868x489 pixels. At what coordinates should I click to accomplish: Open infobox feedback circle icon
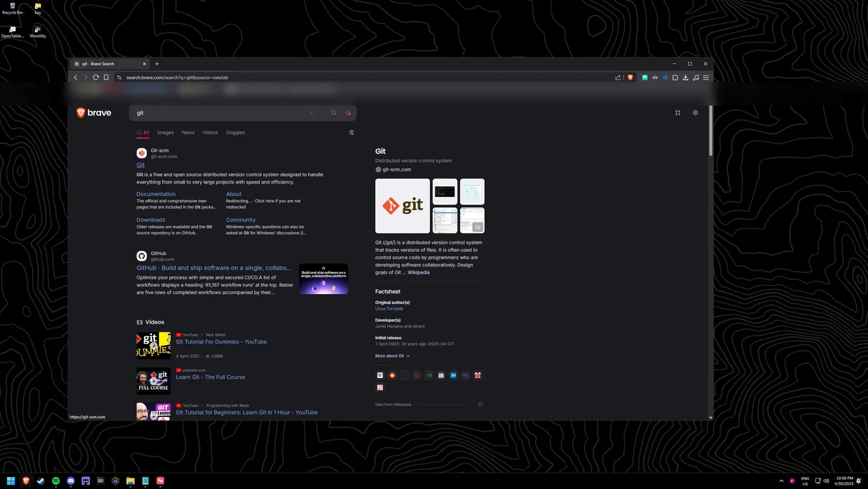point(480,405)
